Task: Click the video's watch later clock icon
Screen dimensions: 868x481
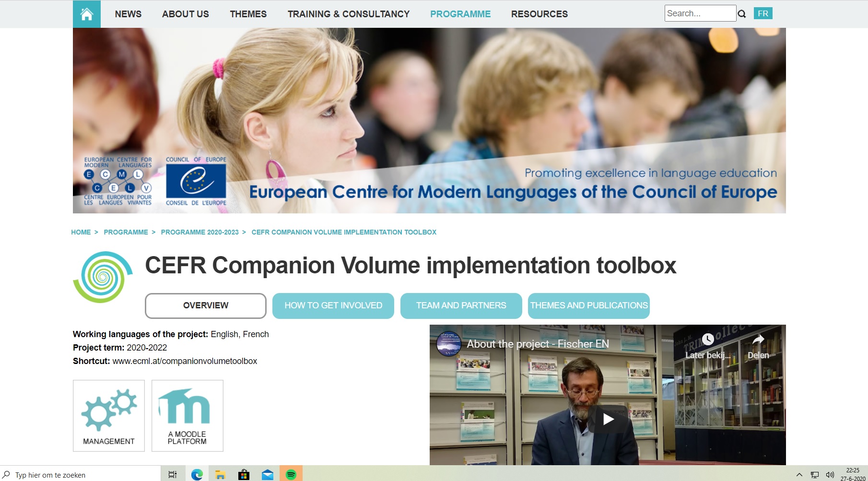Action: coord(708,340)
